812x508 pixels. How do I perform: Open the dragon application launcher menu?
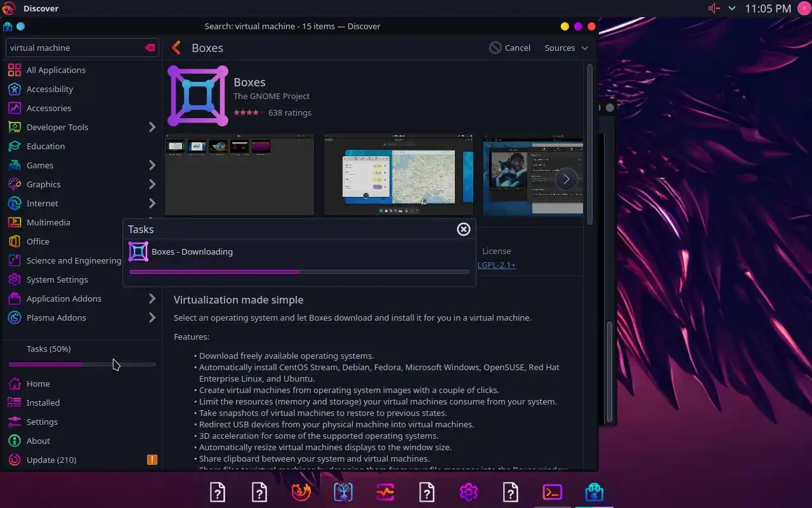[8, 8]
